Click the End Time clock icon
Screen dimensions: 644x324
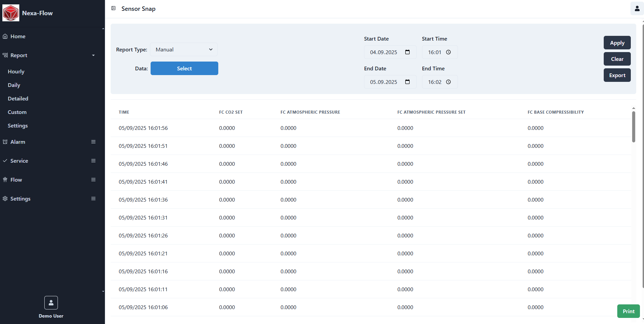448,82
